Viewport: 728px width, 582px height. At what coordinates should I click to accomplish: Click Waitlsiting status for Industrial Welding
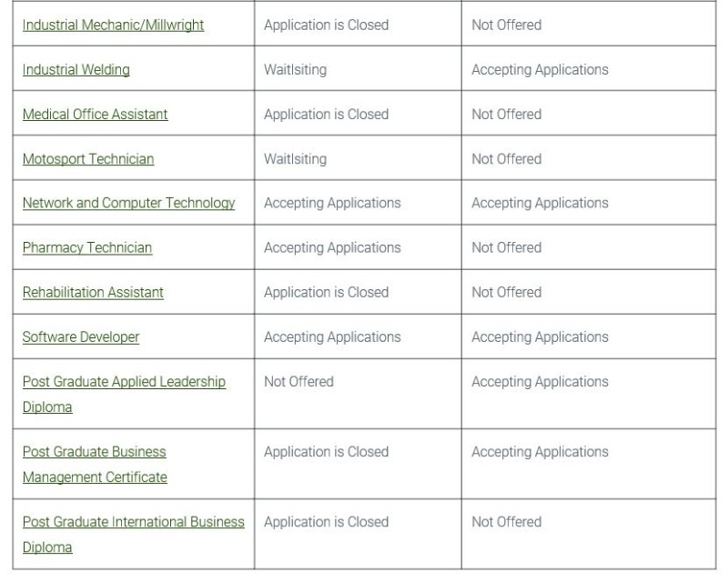click(295, 70)
